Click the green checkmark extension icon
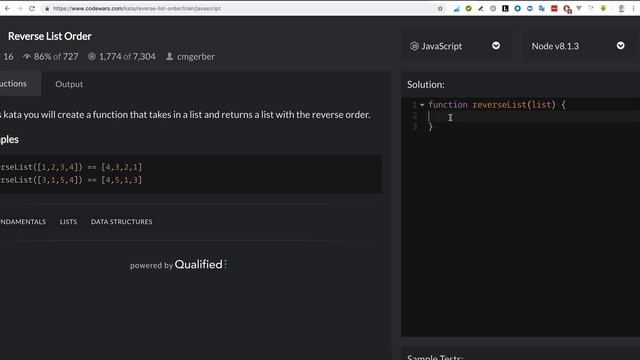 (469, 9)
